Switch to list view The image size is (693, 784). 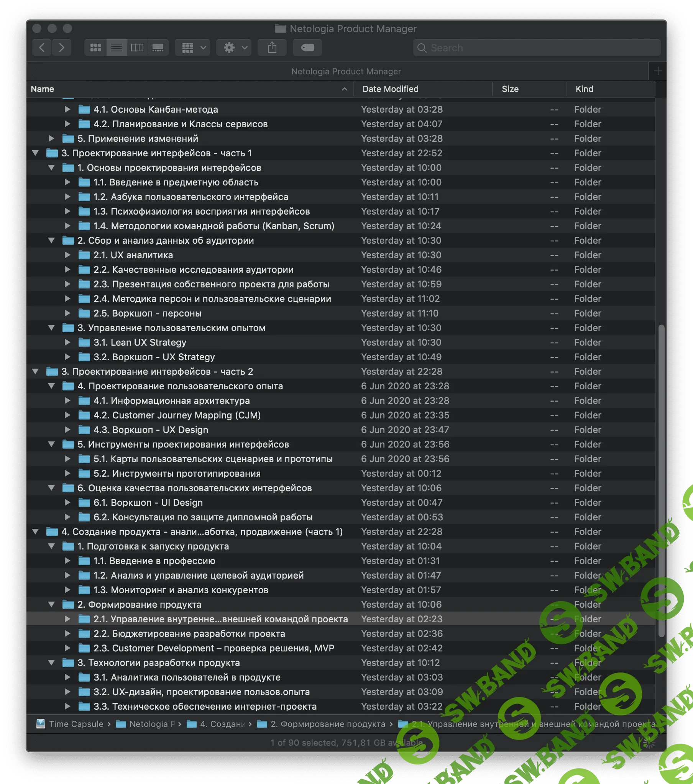pos(116,48)
